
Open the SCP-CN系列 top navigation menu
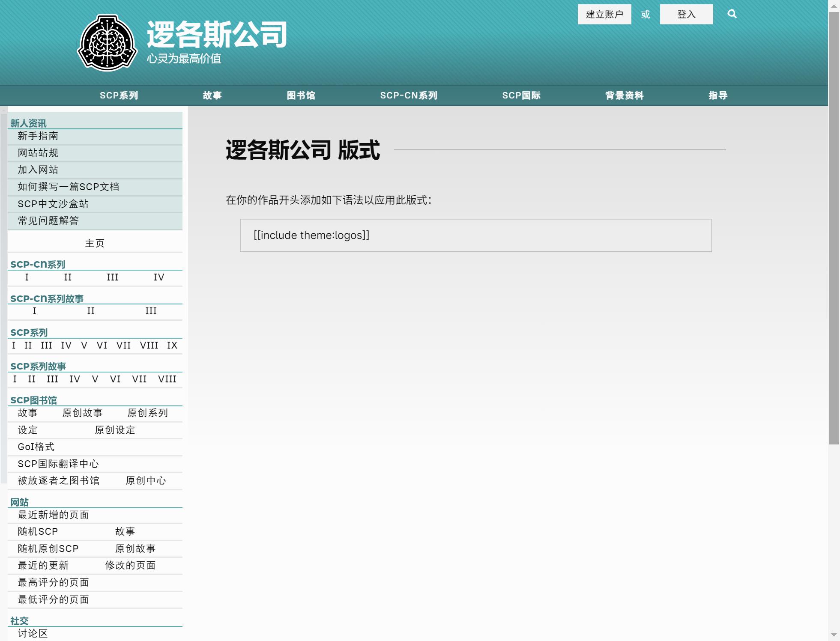pyautogui.click(x=409, y=95)
